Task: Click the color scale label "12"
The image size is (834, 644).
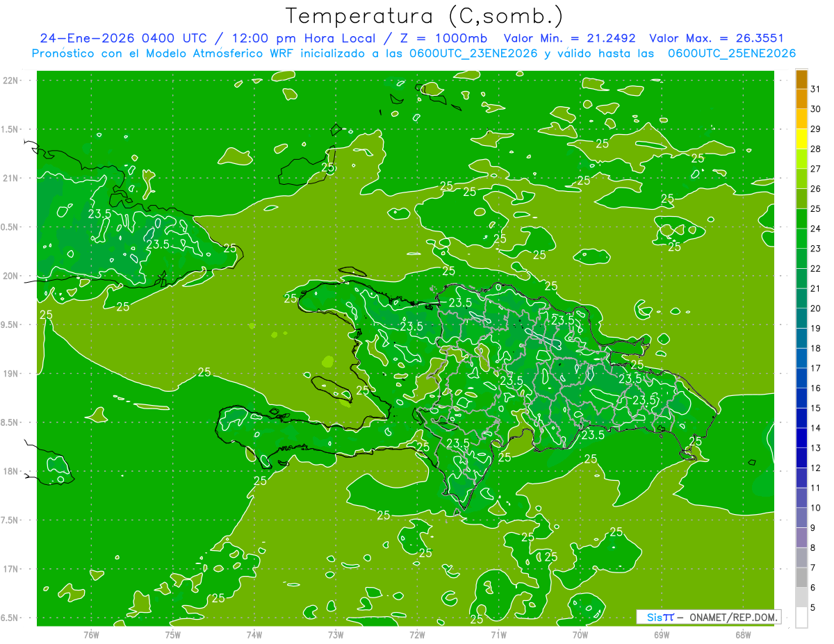Action: click(815, 468)
